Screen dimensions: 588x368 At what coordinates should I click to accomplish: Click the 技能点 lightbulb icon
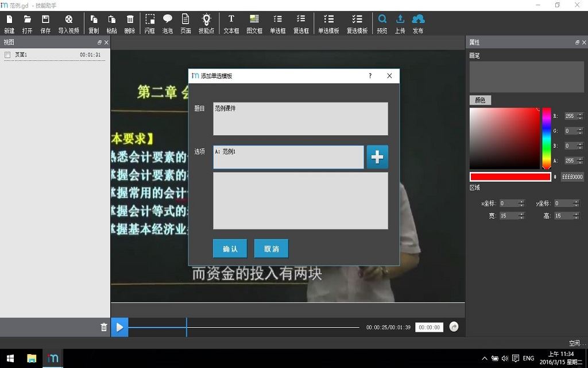(206, 24)
